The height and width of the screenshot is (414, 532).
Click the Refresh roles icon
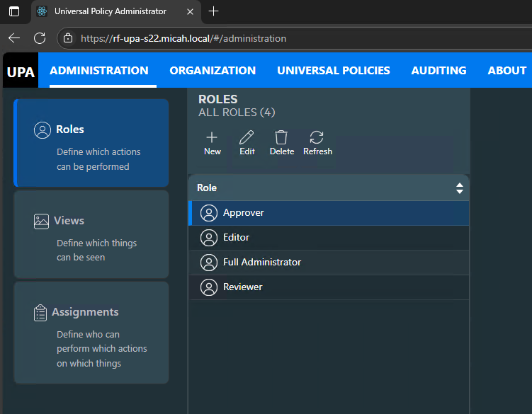pos(317,138)
